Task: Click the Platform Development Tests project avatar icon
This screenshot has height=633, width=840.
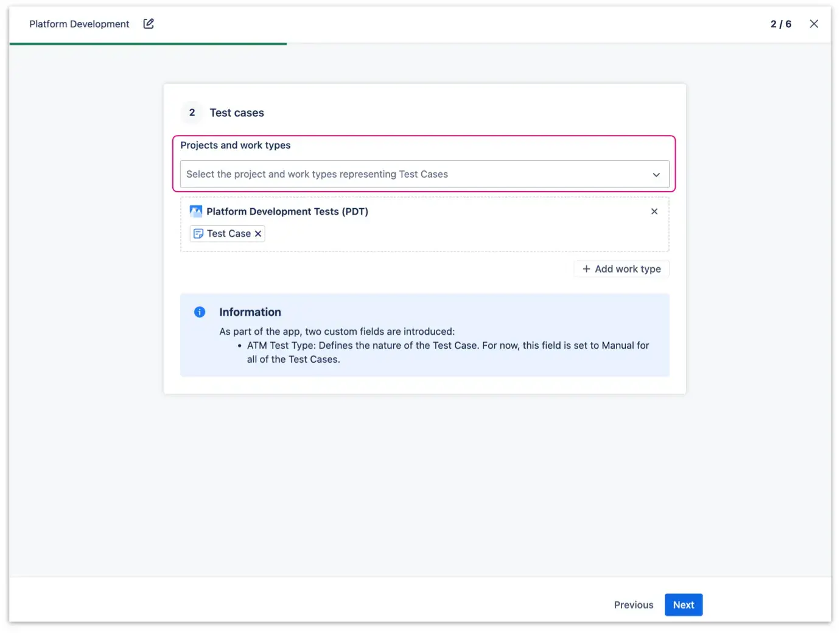Action: point(196,211)
